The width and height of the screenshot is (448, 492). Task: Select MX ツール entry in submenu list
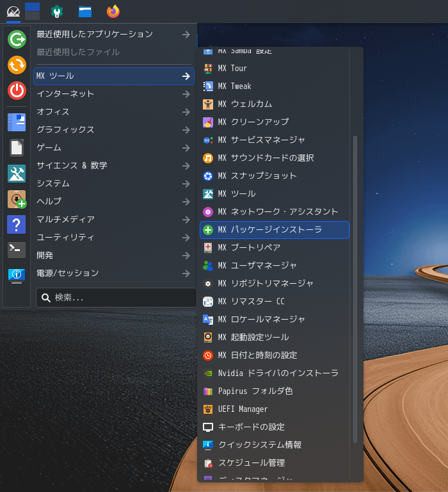pos(275,194)
